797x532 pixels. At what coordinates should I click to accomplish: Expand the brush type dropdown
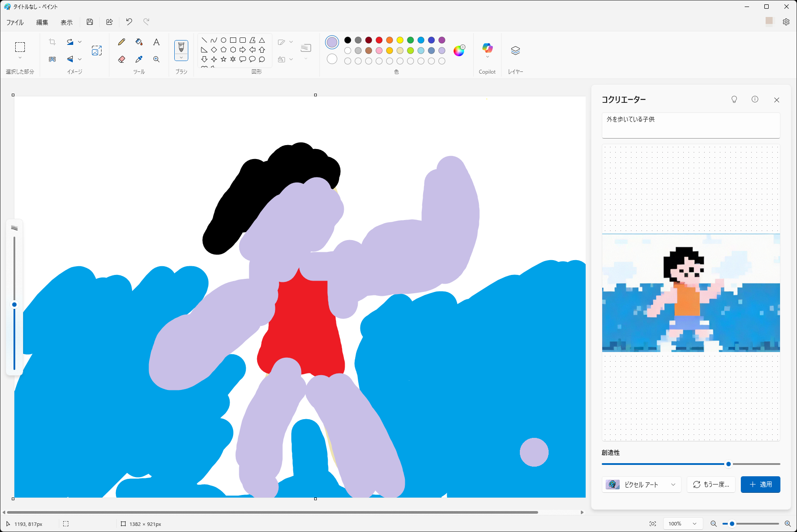point(181,57)
